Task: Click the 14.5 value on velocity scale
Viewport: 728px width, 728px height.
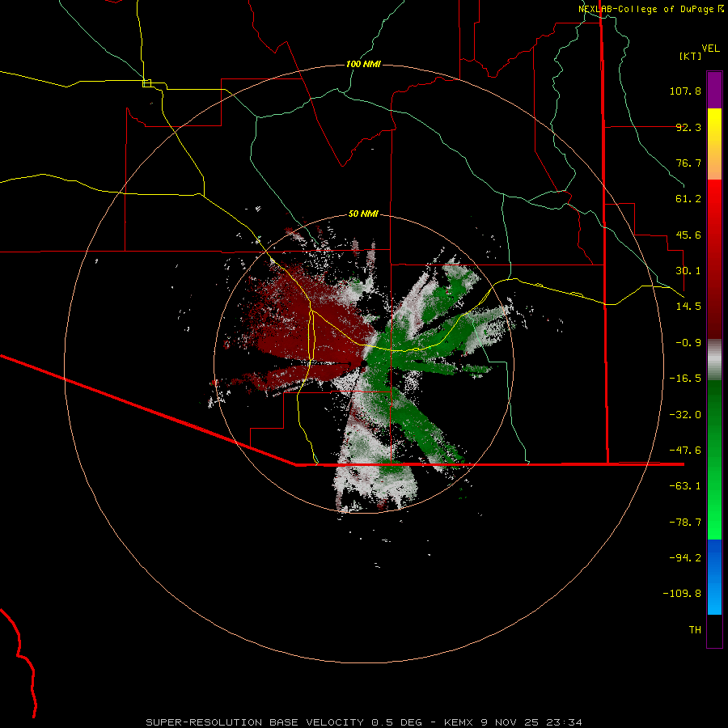Action: (x=688, y=307)
